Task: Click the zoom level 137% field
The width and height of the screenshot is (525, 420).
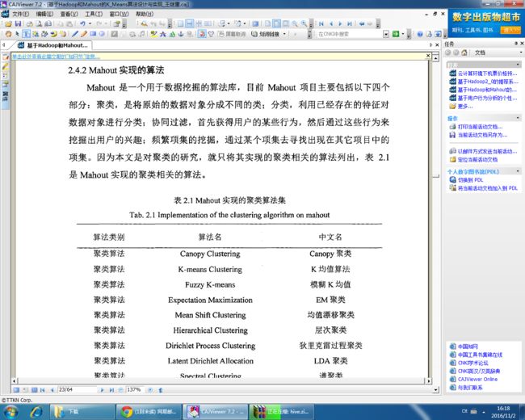Action: [135, 389]
